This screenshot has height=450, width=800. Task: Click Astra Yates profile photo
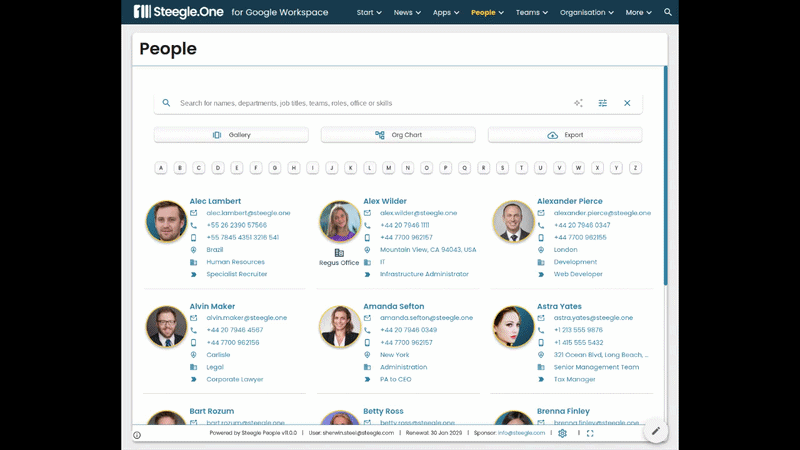[x=513, y=326]
